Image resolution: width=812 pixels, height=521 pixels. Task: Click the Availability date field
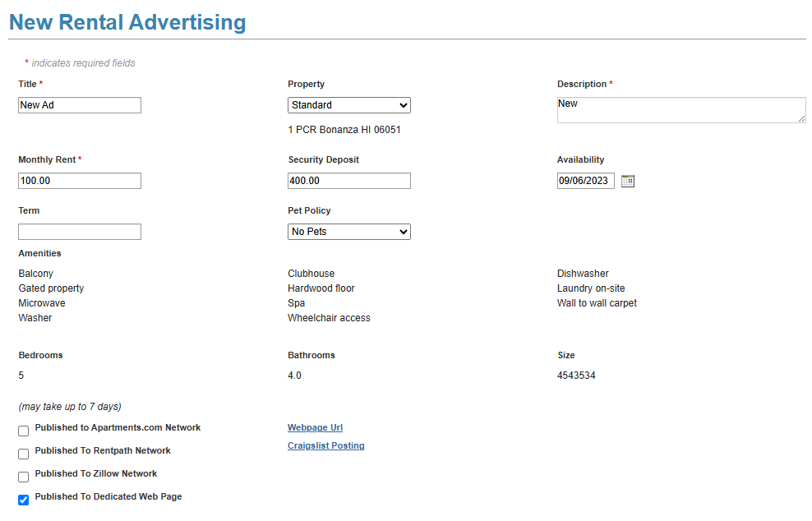[585, 181]
